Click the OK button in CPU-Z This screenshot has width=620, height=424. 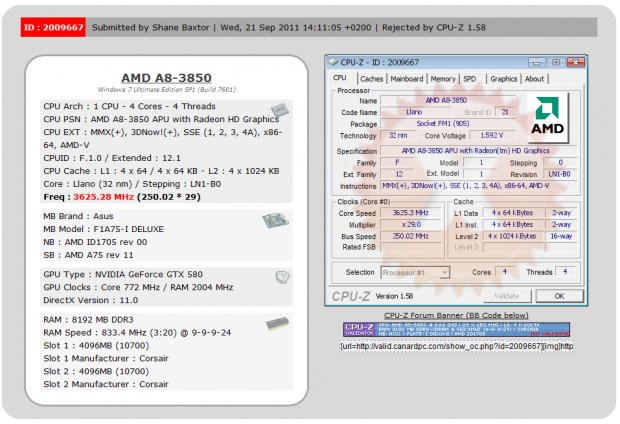point(559,296)
